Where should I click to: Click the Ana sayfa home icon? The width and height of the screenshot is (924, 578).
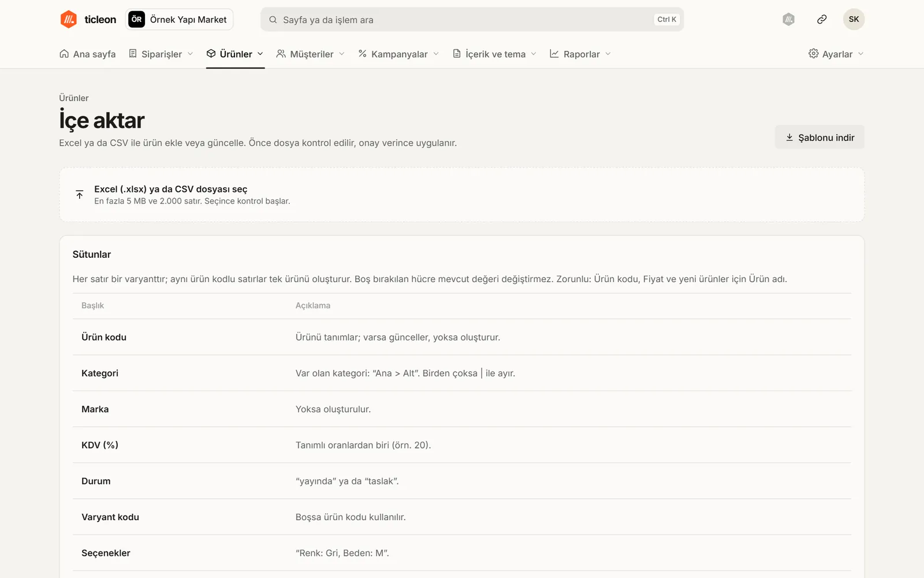tap(64, 54)
